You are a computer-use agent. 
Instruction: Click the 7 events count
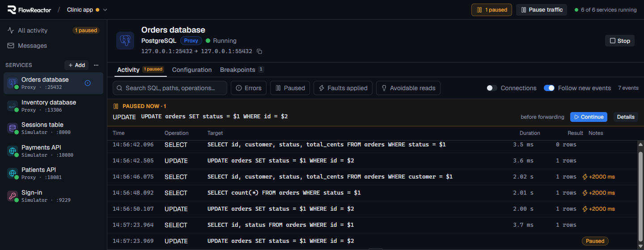coord(628,88)
